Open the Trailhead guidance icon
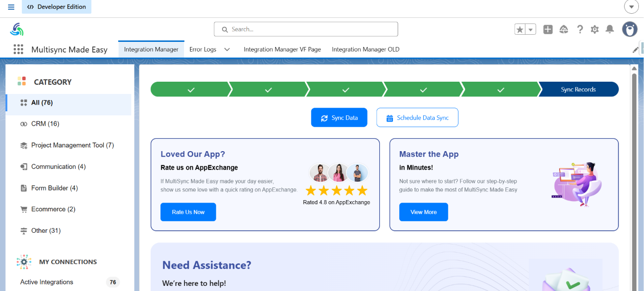644x291 pixels. click(564, 30)
